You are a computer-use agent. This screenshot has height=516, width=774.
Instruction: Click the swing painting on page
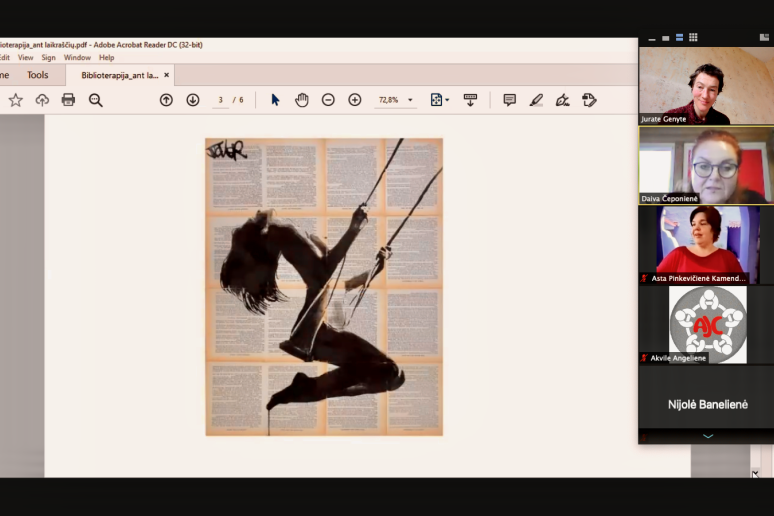(x=324, y=287)
